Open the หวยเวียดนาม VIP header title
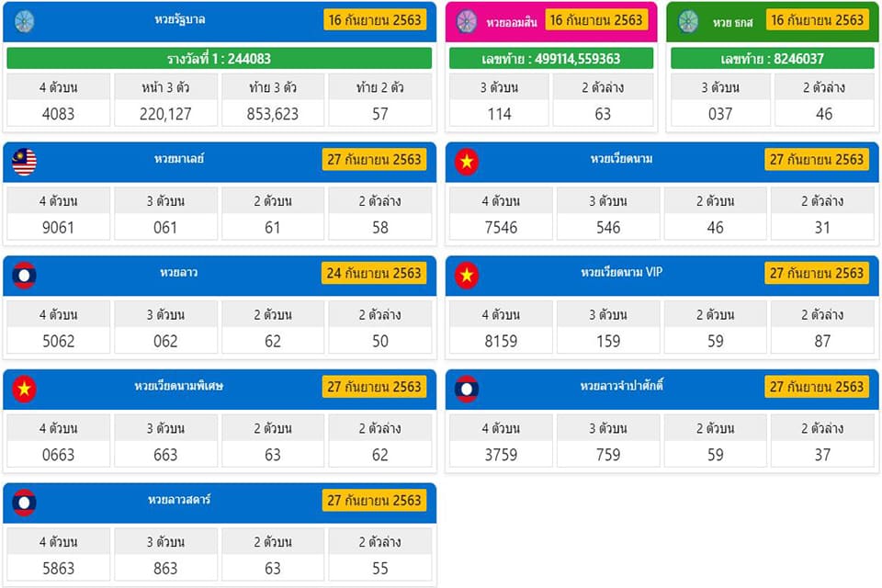This screenshot has height=588, width=882. (622, 272)
